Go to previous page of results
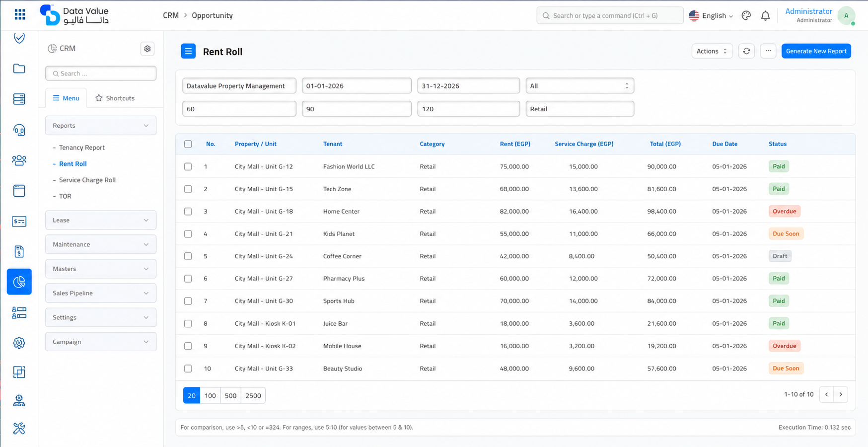 [827, 394]
